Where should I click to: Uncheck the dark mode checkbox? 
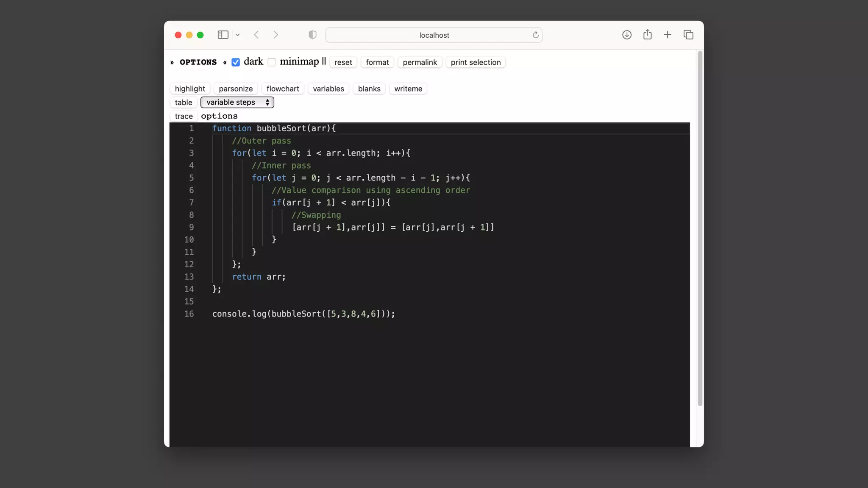(236, 62)
